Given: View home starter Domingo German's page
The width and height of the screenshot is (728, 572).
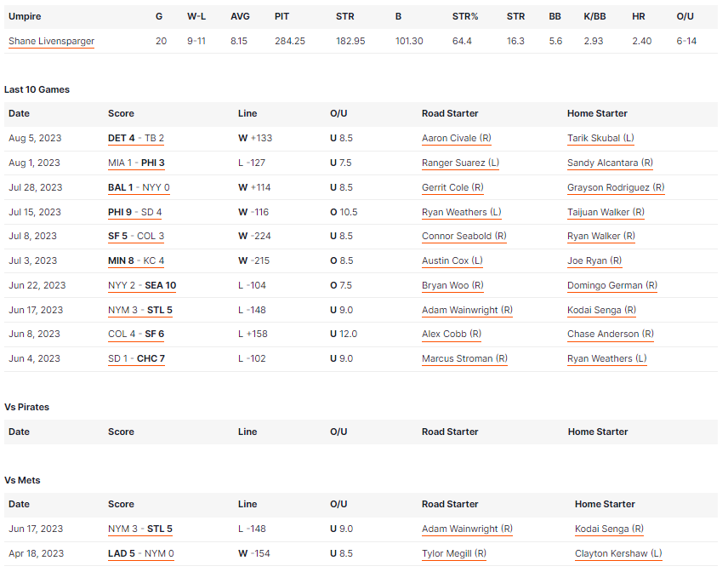Looking at the screenshot, I should click(612, 285).
